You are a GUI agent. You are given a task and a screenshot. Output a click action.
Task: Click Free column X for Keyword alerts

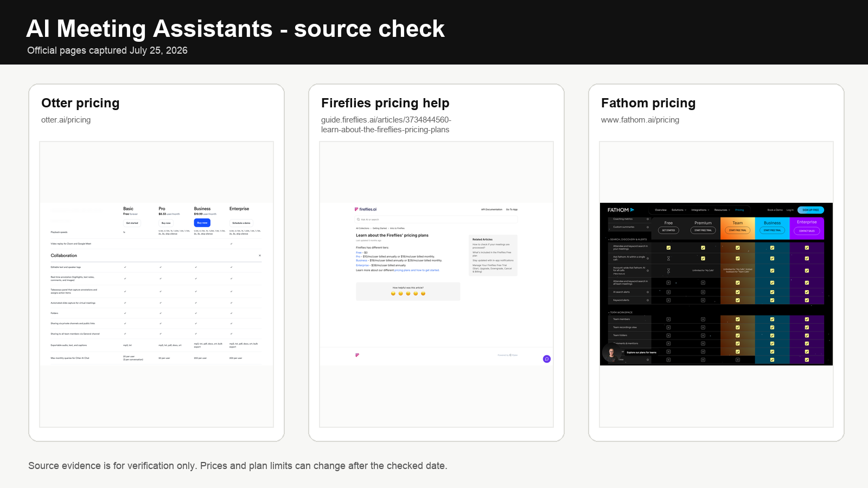(668, 300)
